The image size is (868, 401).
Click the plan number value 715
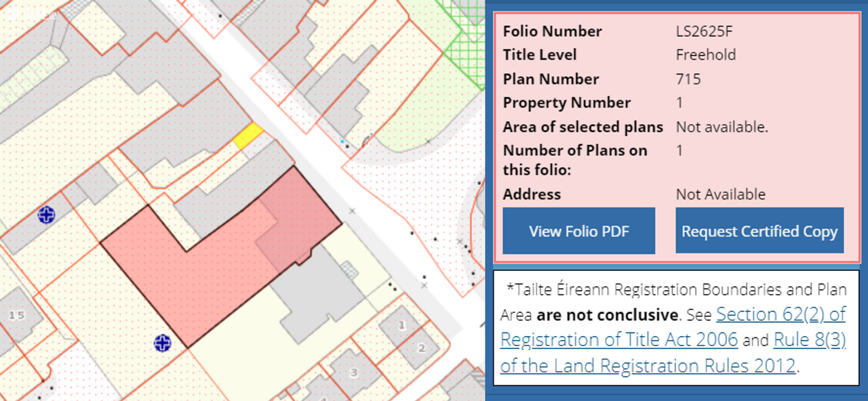tap(688, 79)
